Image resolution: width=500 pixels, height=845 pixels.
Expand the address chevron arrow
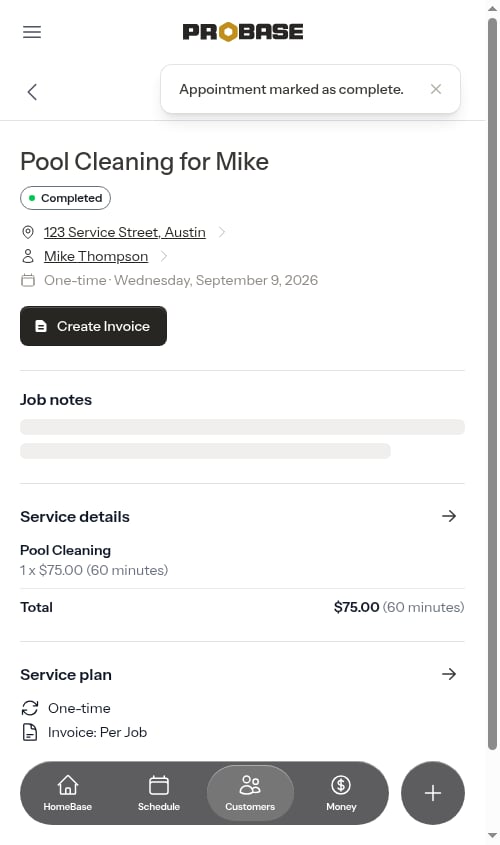(x=221, y=232)
